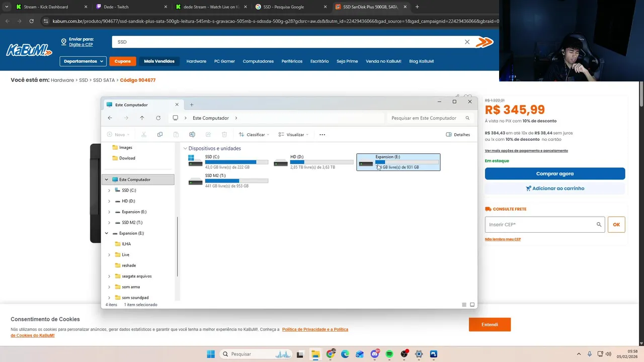This screenshot has width=644, height=362.
Task: Expand SSD M2 (T:) in the navigation tree
Action: (x=109, y=223)
